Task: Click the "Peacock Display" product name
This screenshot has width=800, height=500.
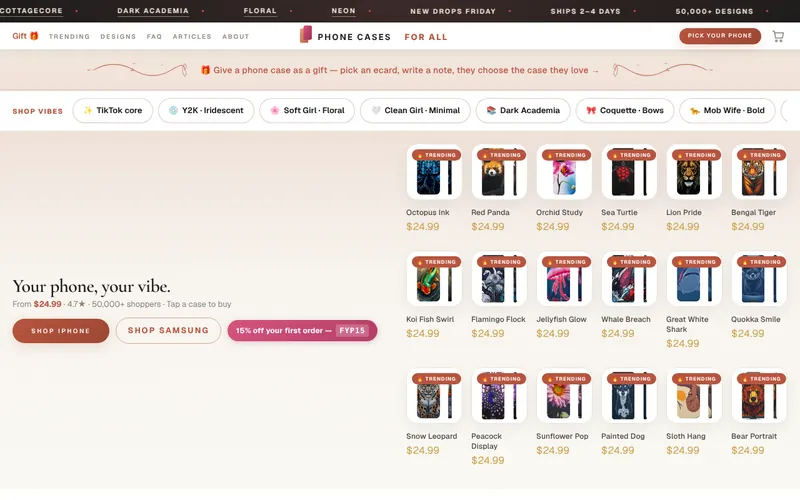Action: (x=486, y=441)
